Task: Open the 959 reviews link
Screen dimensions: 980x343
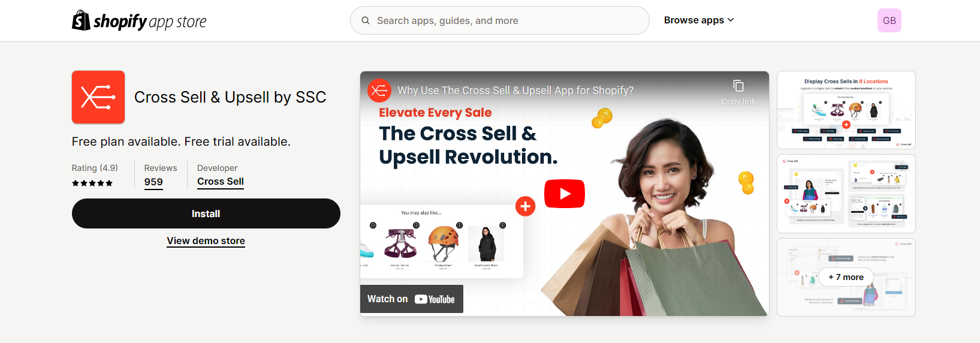Action: point(153,182)
